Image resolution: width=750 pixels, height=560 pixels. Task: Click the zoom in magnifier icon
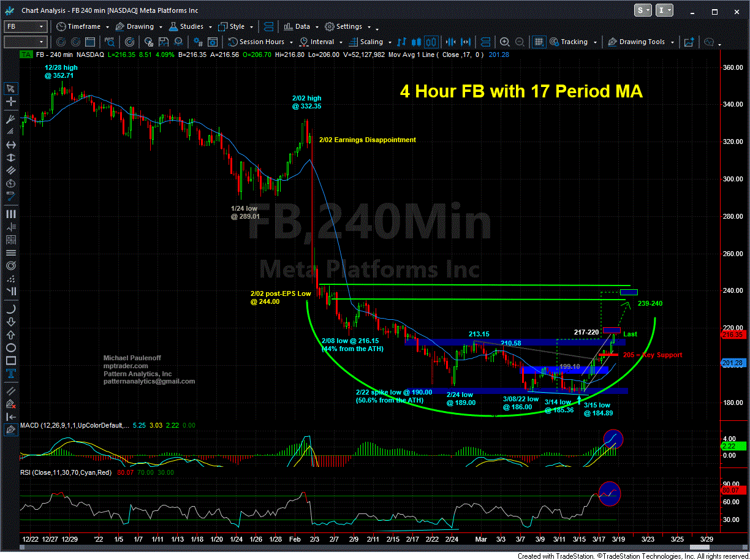(x=504, y=42)
